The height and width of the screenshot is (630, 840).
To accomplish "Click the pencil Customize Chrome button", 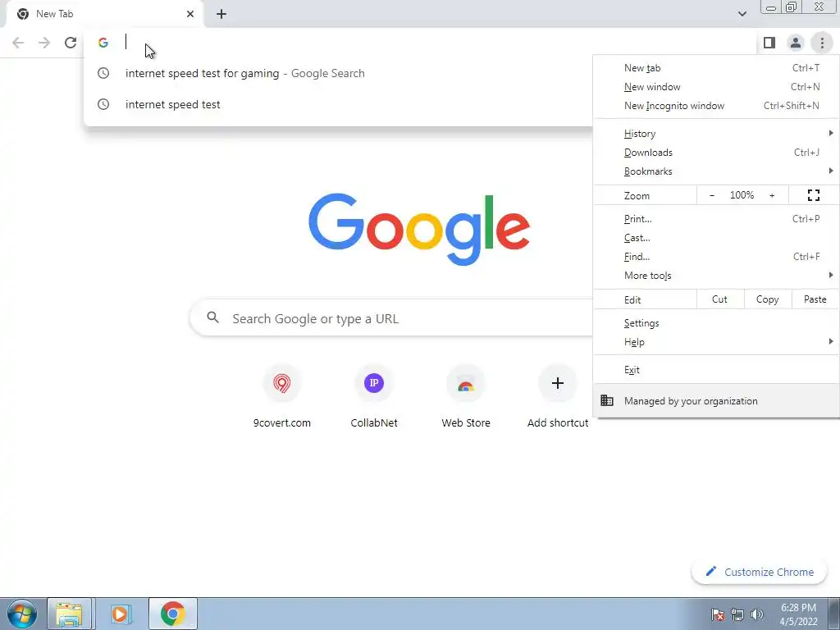I will 759,572.
